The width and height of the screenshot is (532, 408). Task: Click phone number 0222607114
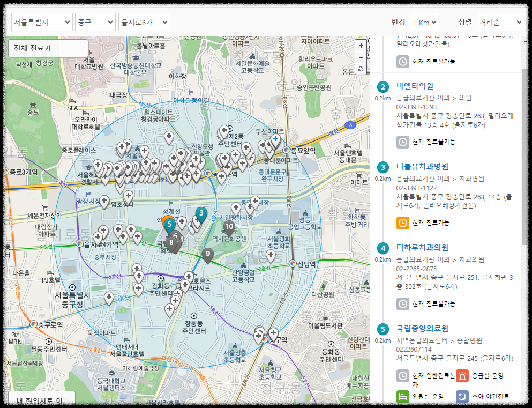click(x=414, y=349)
